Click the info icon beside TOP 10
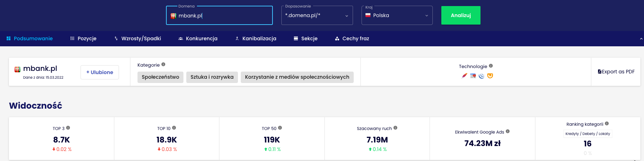Image resolution: width=644 pixels, height=161 pixels. tap(174, 128)
